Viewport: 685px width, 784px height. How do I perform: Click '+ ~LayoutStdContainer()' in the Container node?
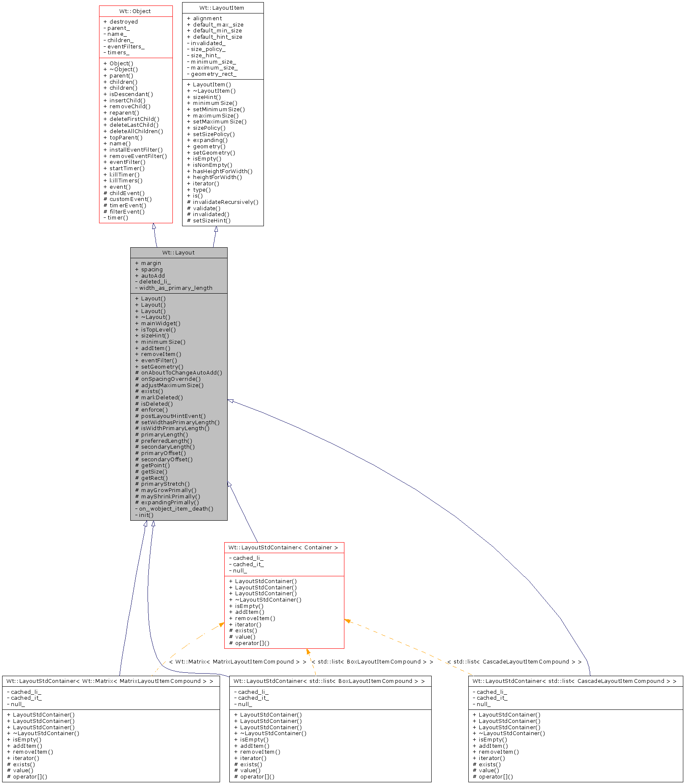[x=265, y=600]
